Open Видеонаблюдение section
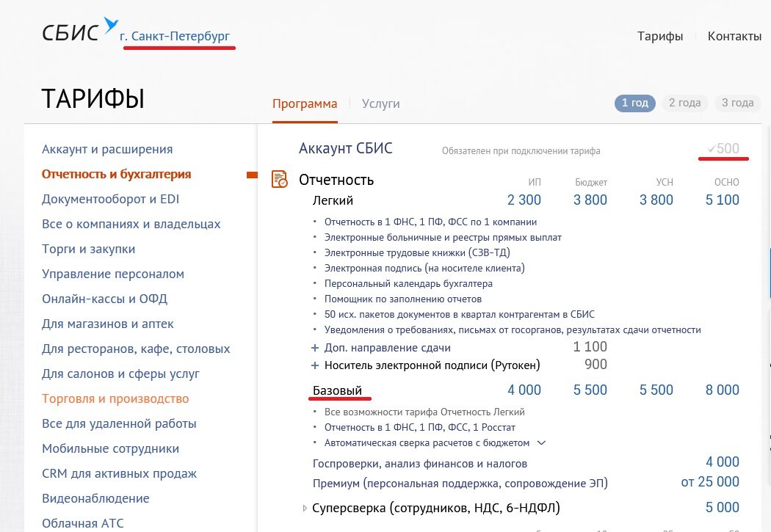This screenshot has height=532, width=771. pyautogui.click(x=96, y=498)
